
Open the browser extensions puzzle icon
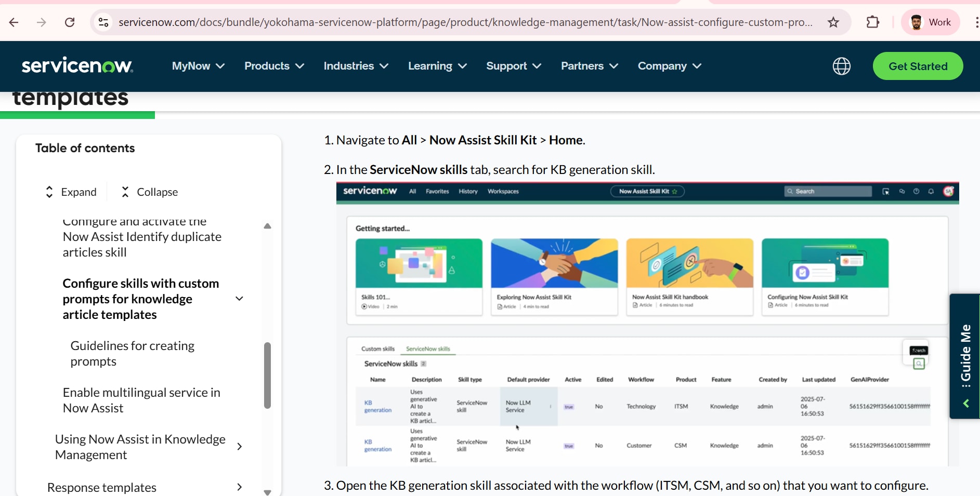point(873,22)
